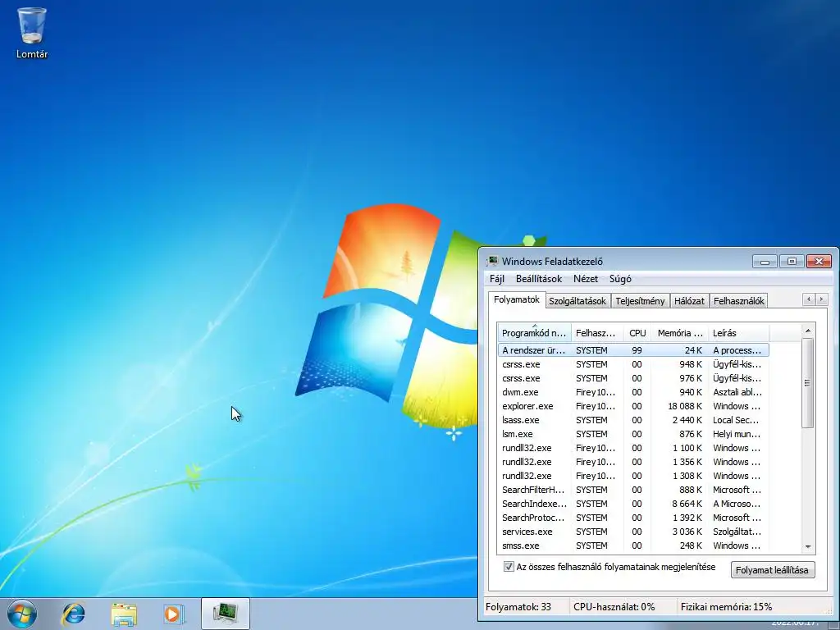The width and height of the screenshot is (840, 630).
Task: Select the SearchFilterH… process
Action: [x=633, y=490]
